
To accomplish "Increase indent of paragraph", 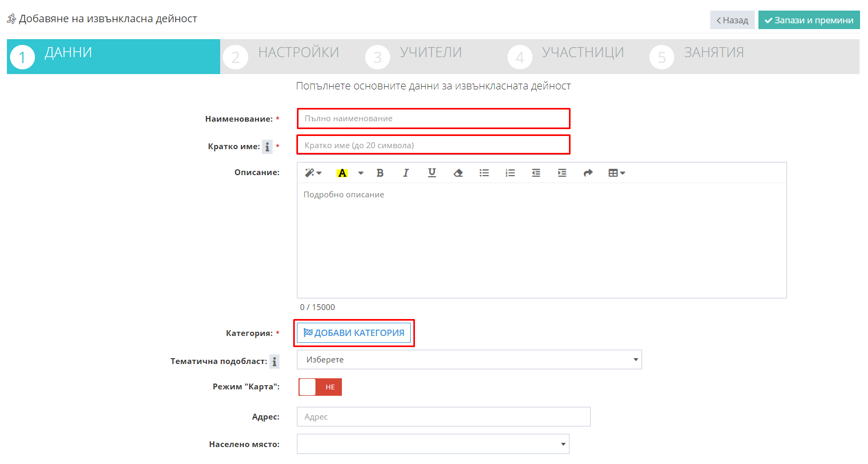I will coord(562,173).
